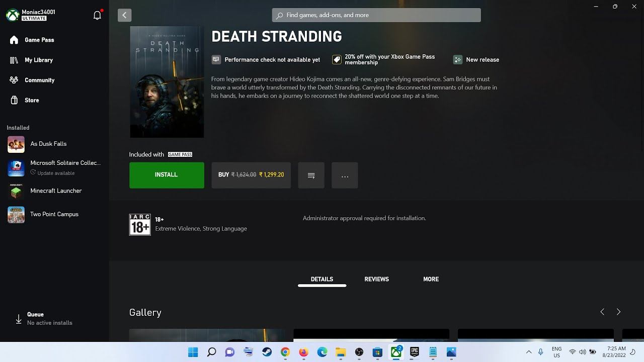Viewport: 644px width, 362px height.
Task: Click Administrator approval required message
Action: coord(364,218)
